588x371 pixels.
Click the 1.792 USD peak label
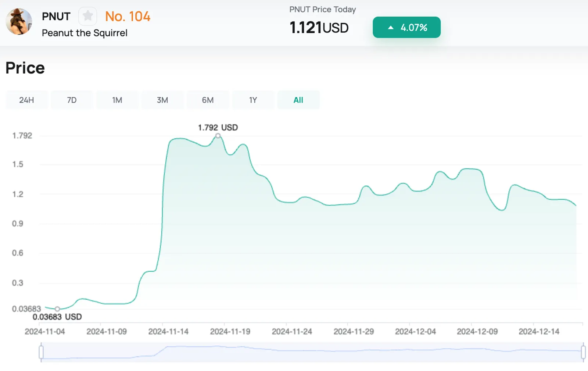(218, 128)
